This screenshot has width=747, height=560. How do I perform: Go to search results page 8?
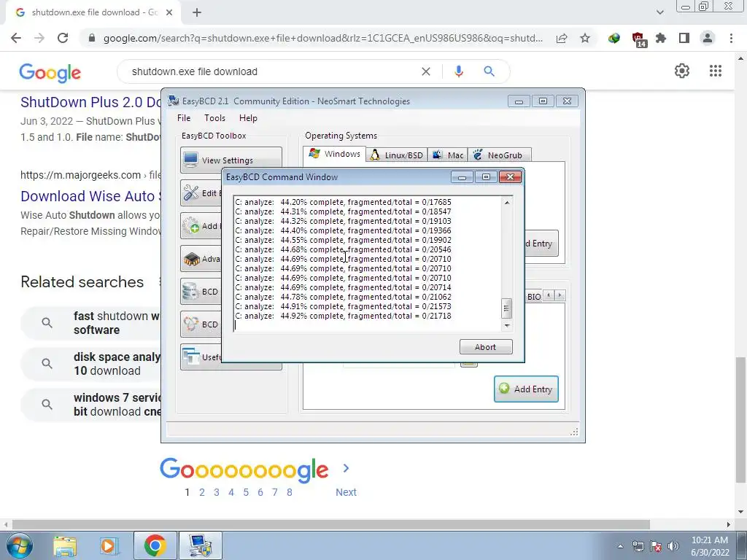coord(289,492)
